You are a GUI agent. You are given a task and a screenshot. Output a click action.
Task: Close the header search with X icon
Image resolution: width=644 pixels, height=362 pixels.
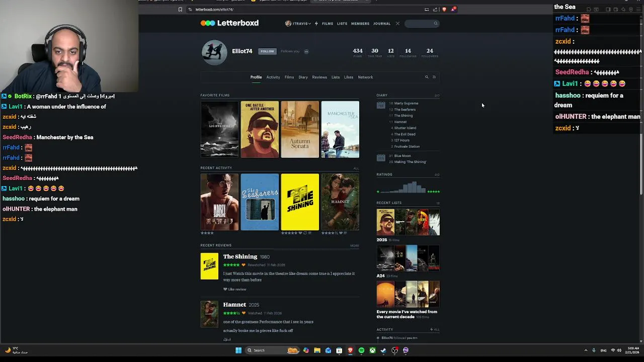pos(397,24)
